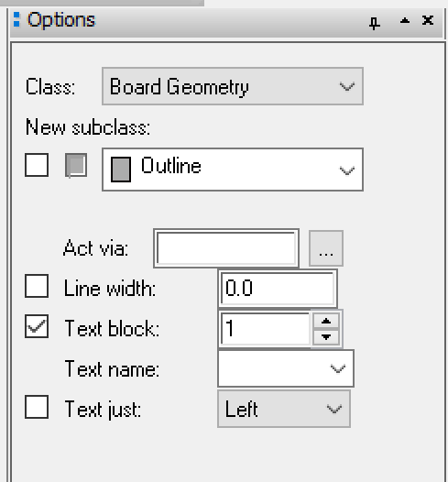Click the Act via input field
This screenshot has height=482, width=448.
[x=226, y=248]
